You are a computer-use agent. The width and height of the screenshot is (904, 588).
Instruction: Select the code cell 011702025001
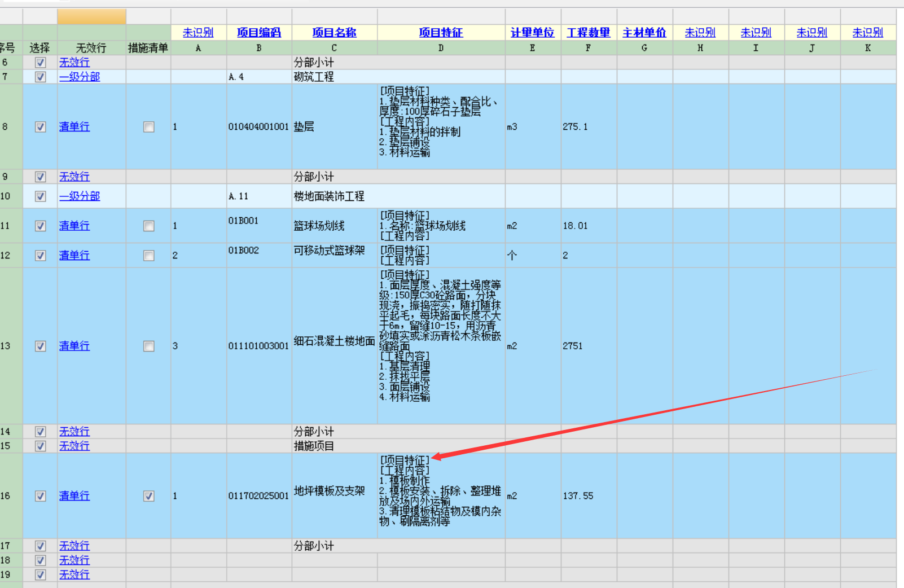(259, 496)
